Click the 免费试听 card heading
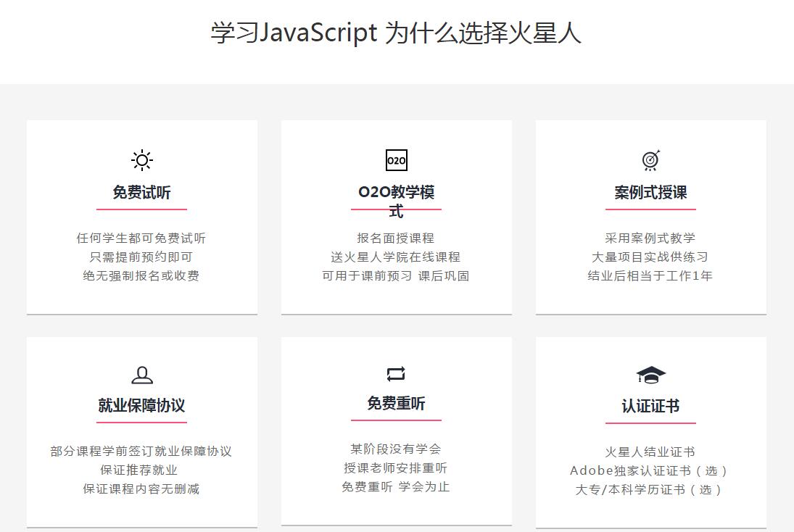Image resolution: width=794 pixels, height=532 pixels. [142, 192]
